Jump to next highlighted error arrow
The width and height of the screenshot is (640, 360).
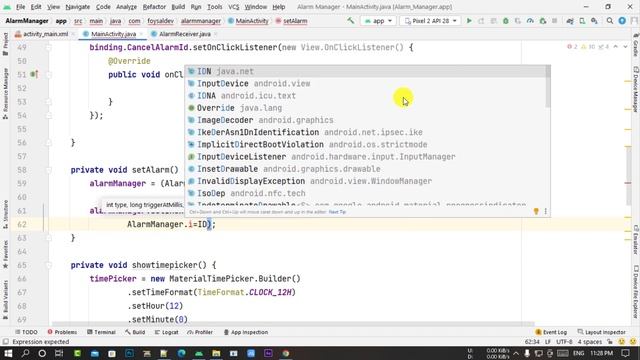click(625, 47)
